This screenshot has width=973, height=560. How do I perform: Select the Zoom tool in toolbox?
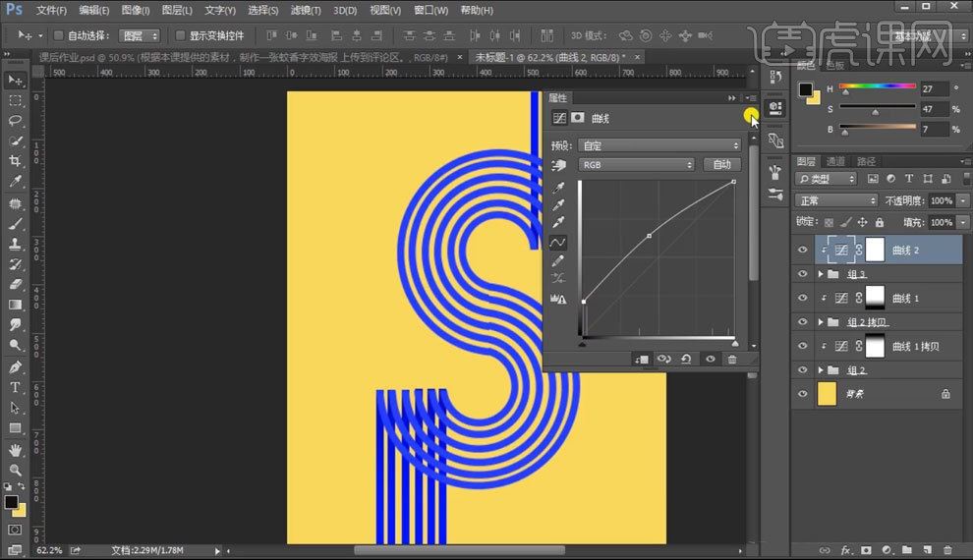click(15, 470)
